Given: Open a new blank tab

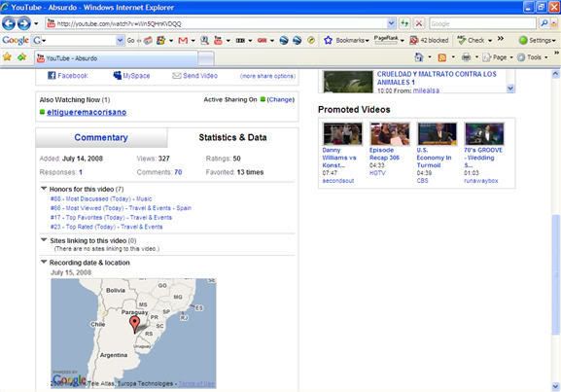Looking at the screenshot, I should [206, 58].
